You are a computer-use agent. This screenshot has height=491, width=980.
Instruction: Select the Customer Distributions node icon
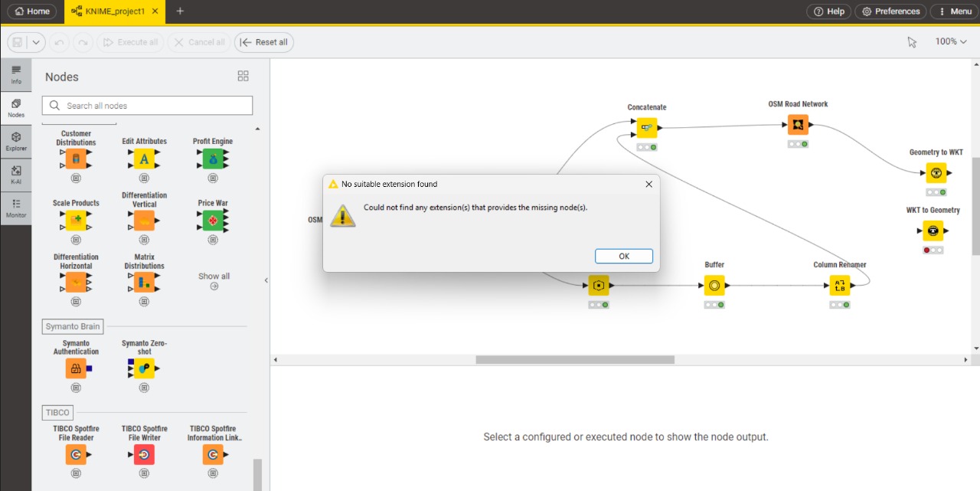pyautogui.click(x=76, y=159)
